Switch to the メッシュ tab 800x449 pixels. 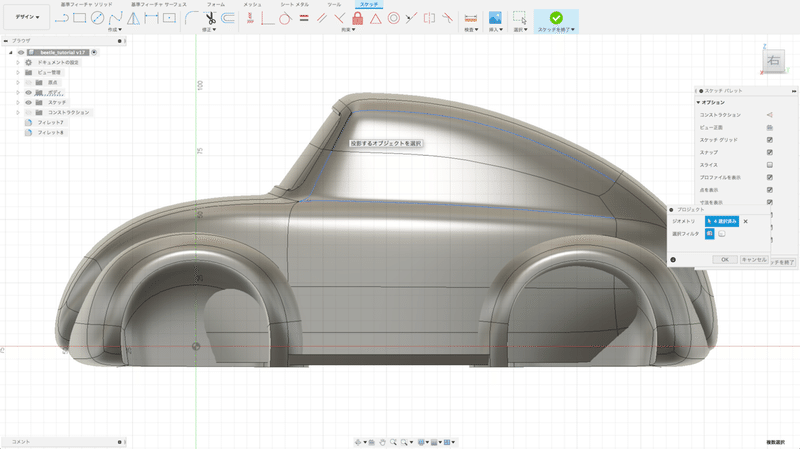(x=253, y=4)
